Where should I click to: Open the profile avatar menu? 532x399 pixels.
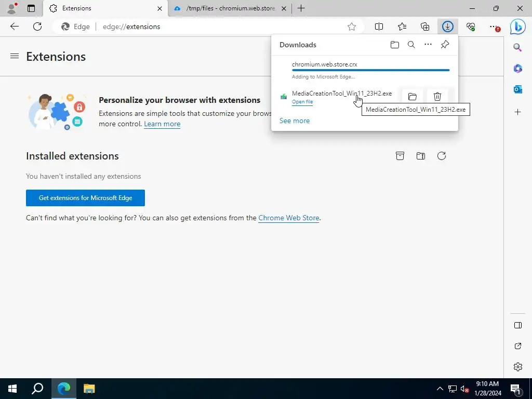(x=12, y=8)
